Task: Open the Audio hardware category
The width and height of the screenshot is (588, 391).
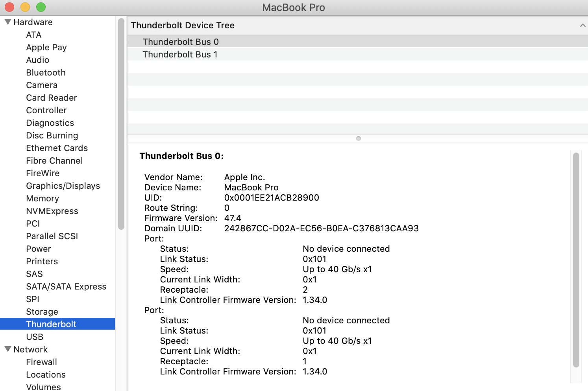Action: point(38,60)
